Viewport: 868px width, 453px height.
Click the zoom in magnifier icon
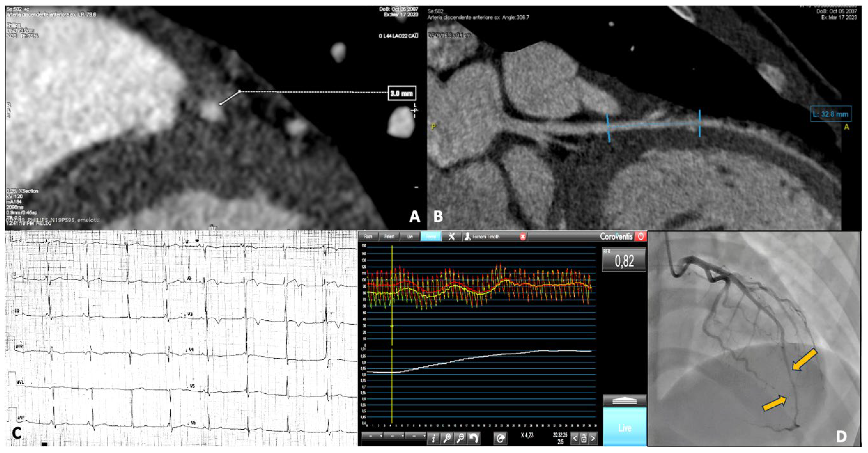click(x=447, y=438)
